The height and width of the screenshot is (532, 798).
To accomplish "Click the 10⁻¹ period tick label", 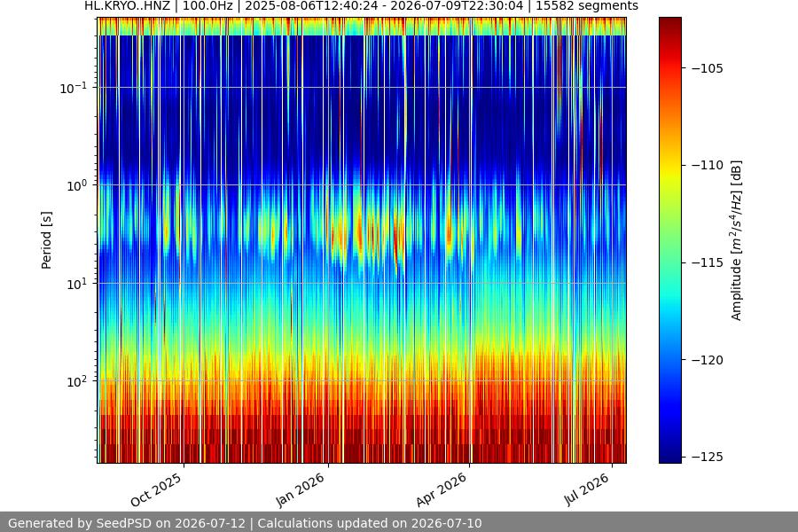I will tap(74, 88).
